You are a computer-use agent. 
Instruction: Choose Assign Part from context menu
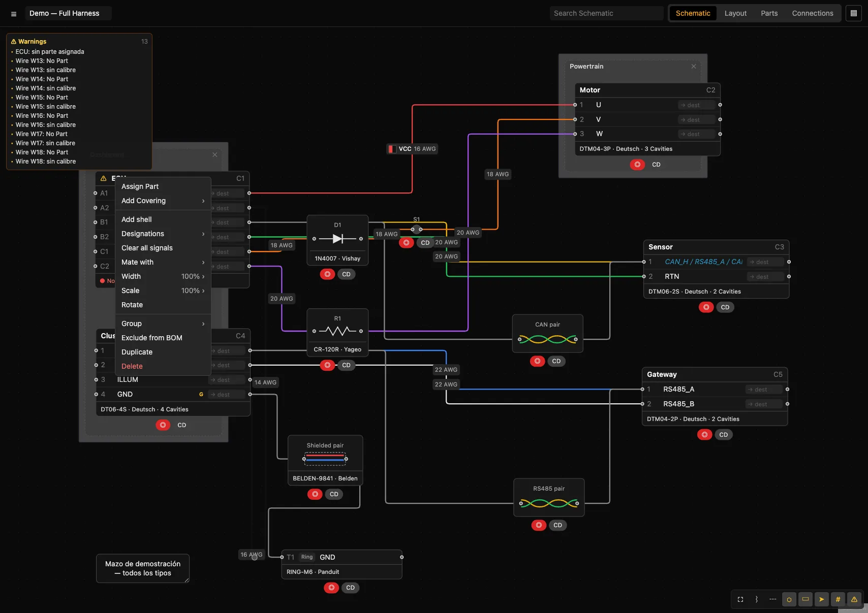tap(163, 186)
